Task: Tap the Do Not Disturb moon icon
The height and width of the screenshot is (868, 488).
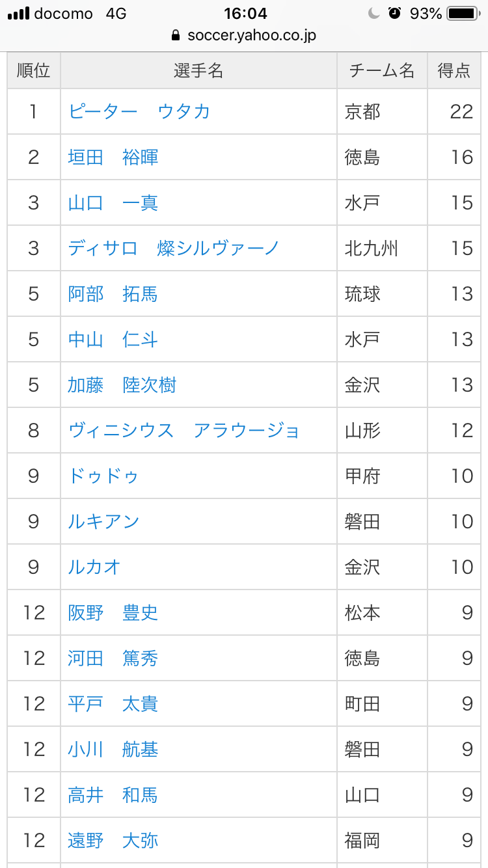Action: coord(373,13)
